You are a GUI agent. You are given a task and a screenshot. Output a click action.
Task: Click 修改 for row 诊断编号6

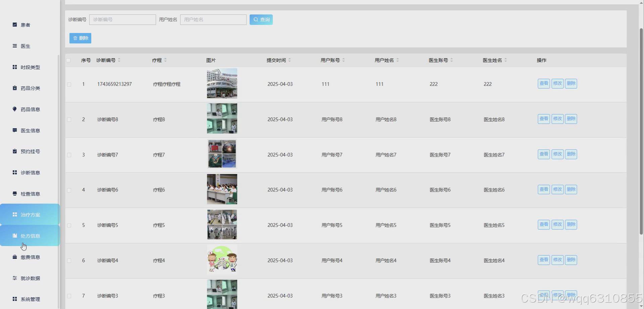click(x=557, y=189)
